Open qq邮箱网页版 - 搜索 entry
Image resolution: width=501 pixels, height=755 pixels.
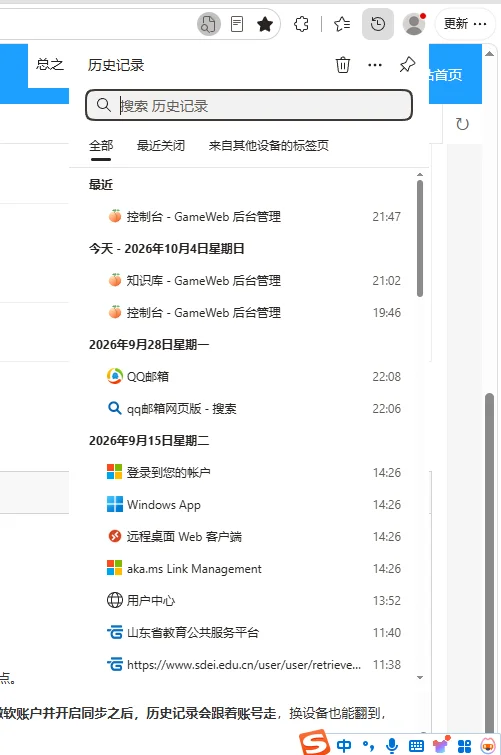249,409
